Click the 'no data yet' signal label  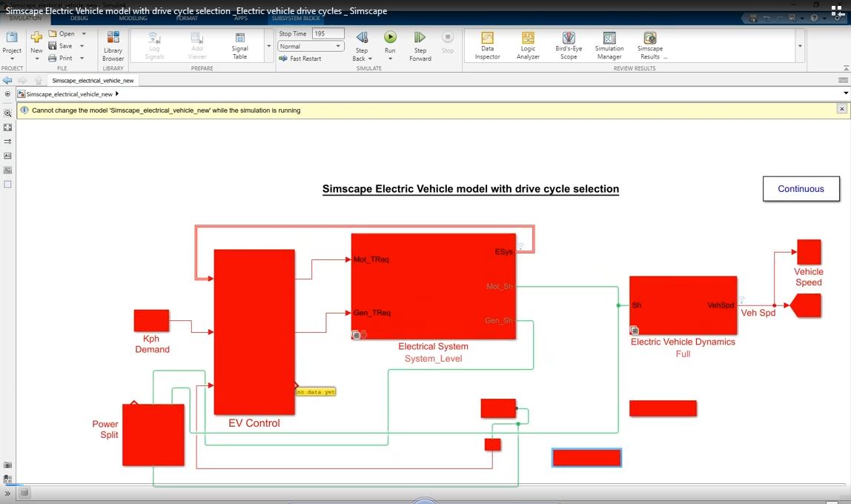tap(316, 391)
